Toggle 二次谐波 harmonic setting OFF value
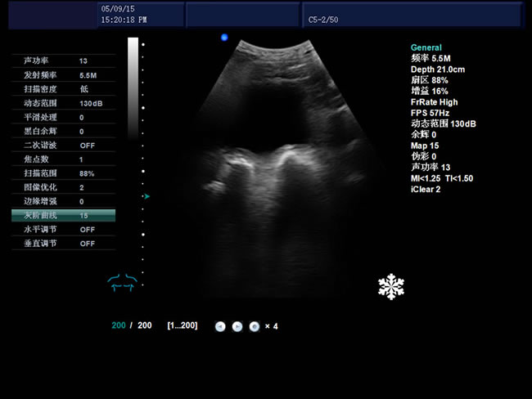The image size is (532, 399). [x=87, y=145]
